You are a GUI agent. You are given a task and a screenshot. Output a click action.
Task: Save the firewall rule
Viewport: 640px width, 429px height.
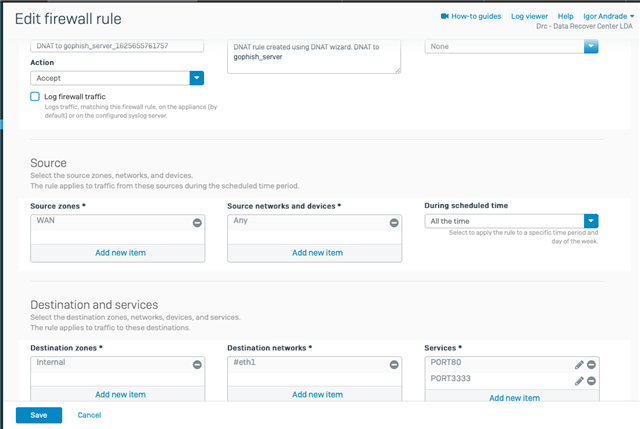[x=39, y=415]
